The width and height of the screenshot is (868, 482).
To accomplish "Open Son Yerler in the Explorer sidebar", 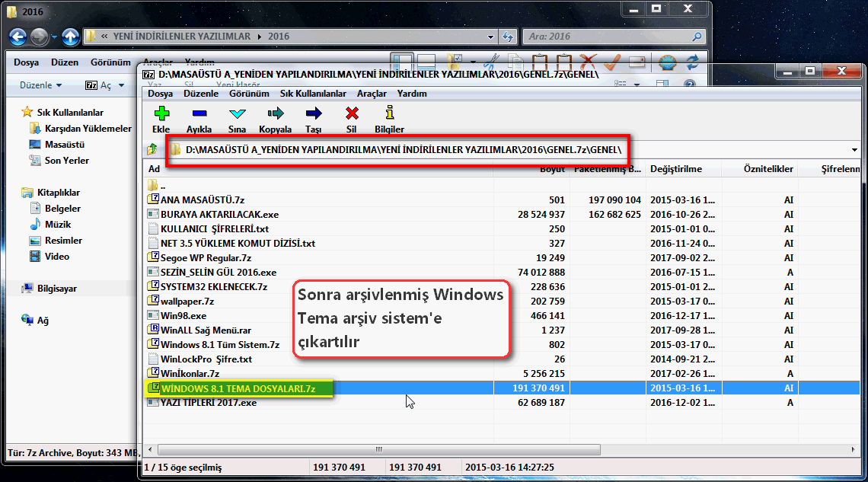I will tap(66, 161).
